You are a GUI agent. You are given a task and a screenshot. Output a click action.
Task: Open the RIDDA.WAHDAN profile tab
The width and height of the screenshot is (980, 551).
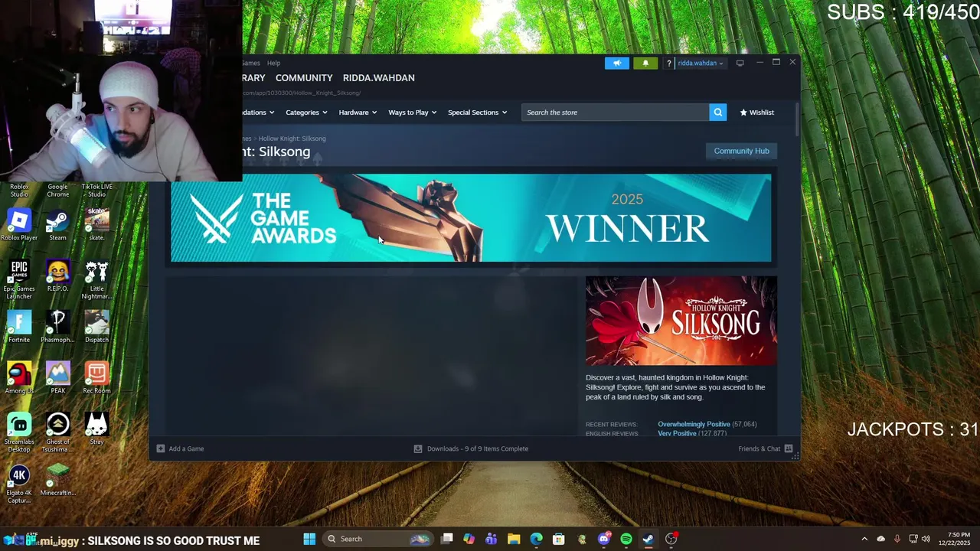tap(378, 78)
